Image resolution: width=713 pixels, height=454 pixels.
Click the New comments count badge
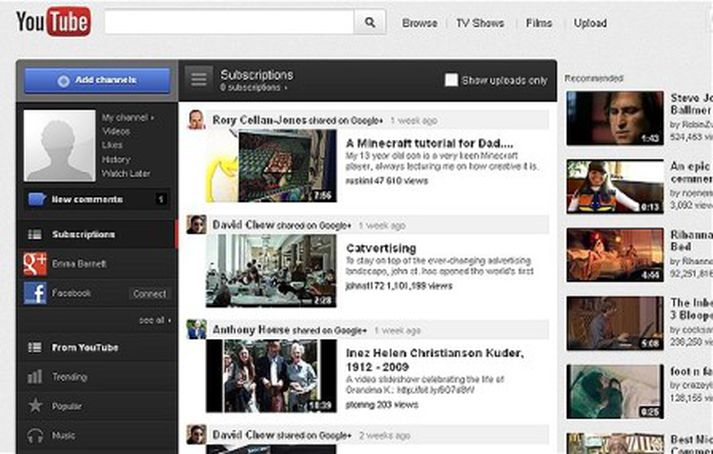coord(161,199)
